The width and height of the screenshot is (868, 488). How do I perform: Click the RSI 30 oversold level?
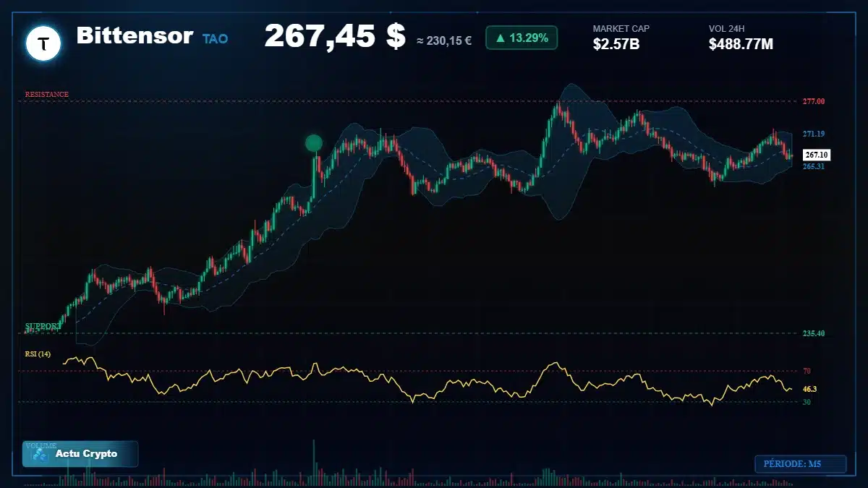(x=807, y=401)
